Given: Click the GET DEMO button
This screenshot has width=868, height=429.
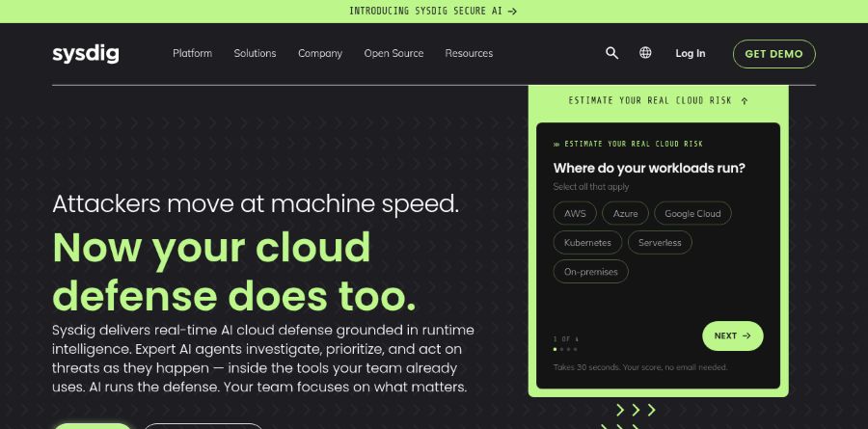Looking at the screenshot, I should tap(773, 54).
